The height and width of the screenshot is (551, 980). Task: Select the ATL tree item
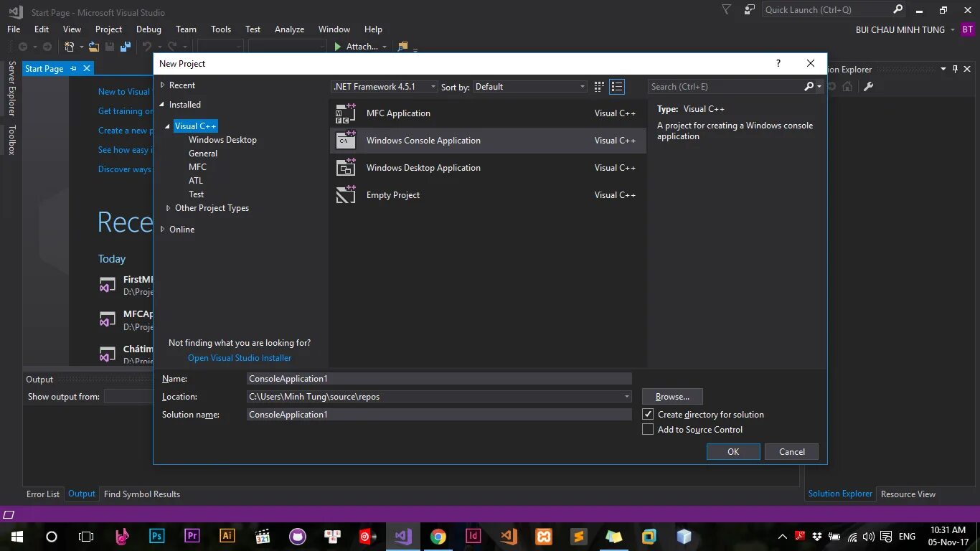point(196,181)
